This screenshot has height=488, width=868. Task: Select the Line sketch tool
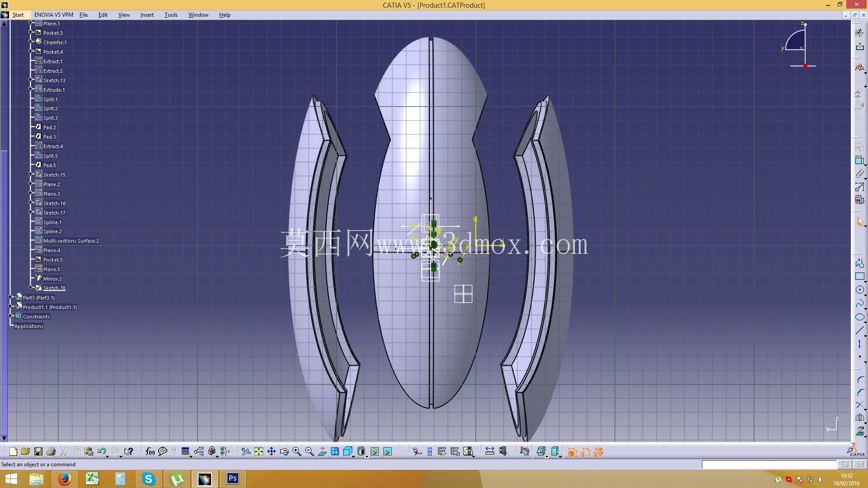click(860, 331)
